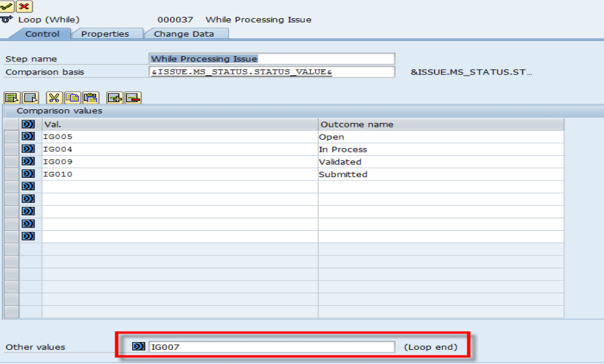The image size is (604, 364).
Task: Click the insert row icon
Action: (115, 98)
